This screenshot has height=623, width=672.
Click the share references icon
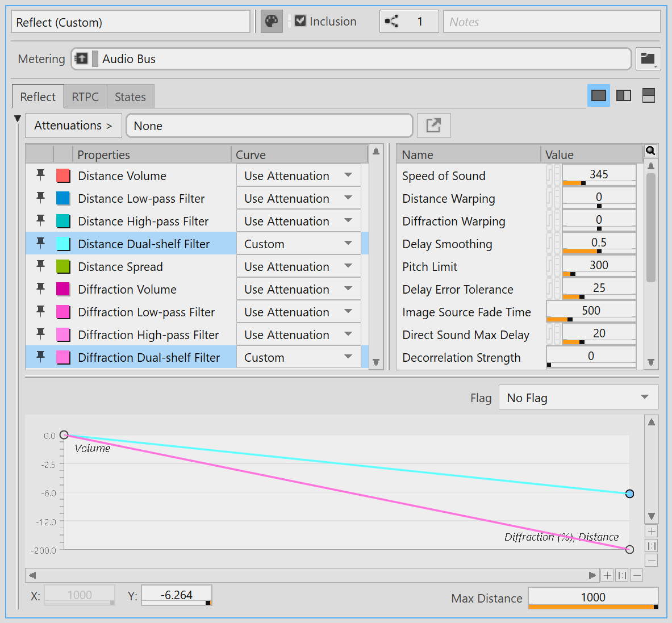pos(392,22)
